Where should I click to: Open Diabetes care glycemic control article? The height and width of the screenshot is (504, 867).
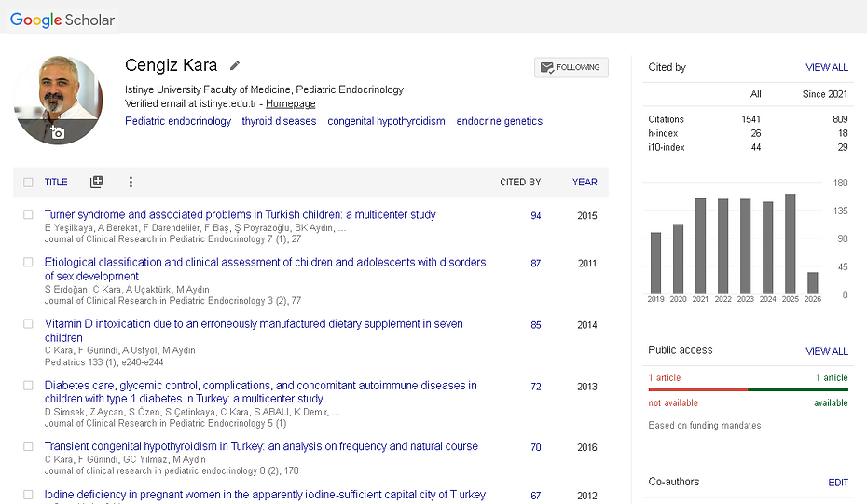260,392
